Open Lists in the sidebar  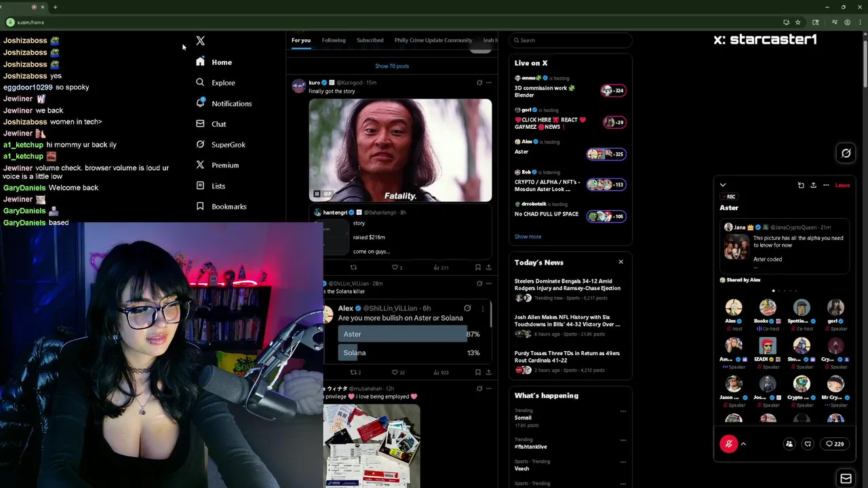pos(211,186)
